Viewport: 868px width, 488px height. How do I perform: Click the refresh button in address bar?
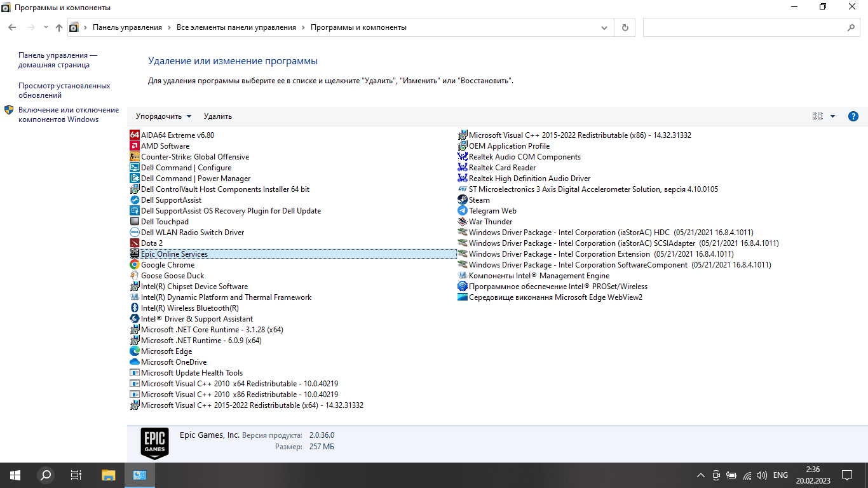[625, 27]
